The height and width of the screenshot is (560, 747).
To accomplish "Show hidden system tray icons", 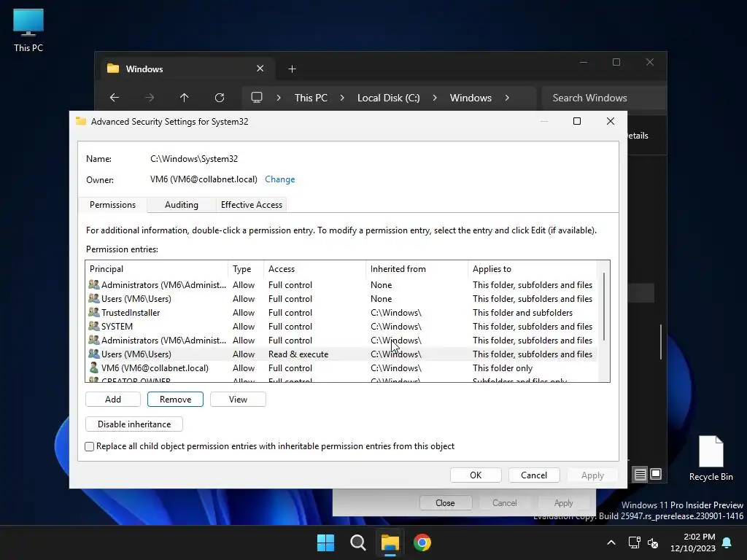I will (x=611, y=542).
